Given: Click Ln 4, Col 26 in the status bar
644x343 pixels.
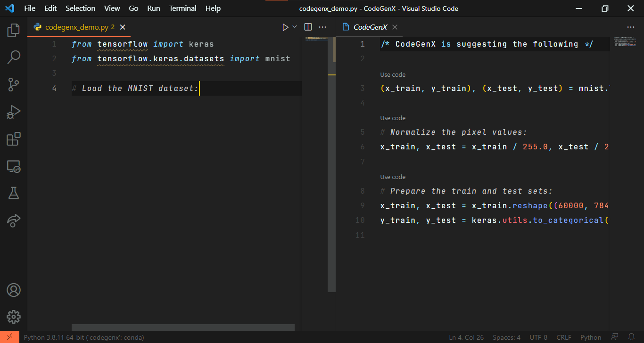Looking at the screenshot, I should 466,337.
